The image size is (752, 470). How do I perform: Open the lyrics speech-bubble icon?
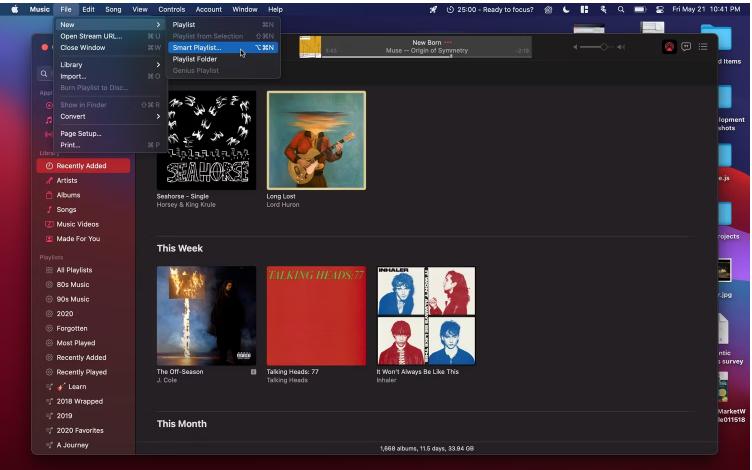coord(686,47)
